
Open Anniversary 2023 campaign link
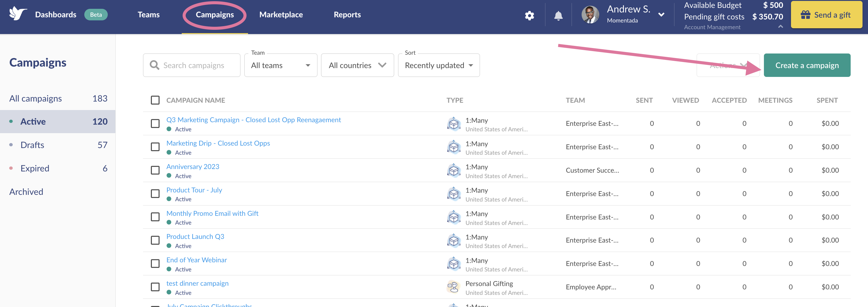[x=193, y=167]
